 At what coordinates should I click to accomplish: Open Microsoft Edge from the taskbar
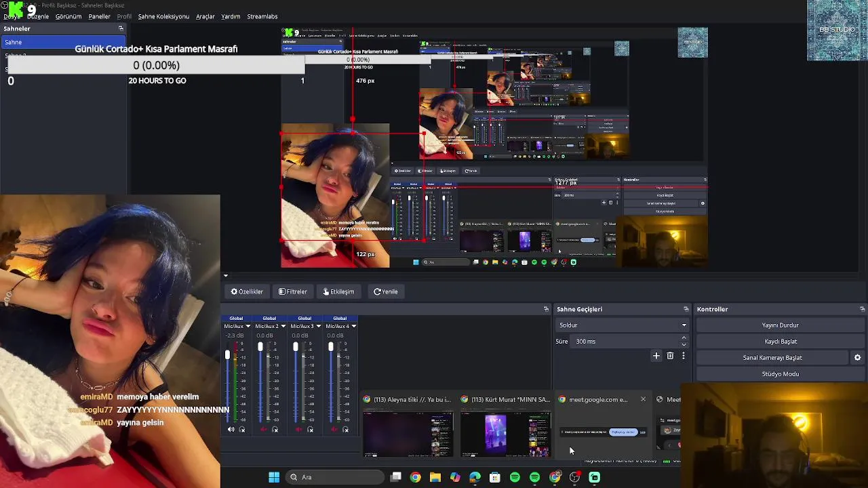coord(475,477)
